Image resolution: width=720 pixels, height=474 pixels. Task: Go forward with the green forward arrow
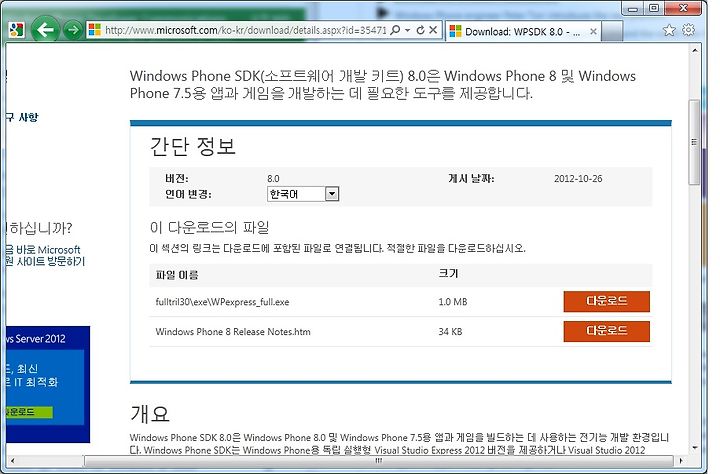pos(72,30)
